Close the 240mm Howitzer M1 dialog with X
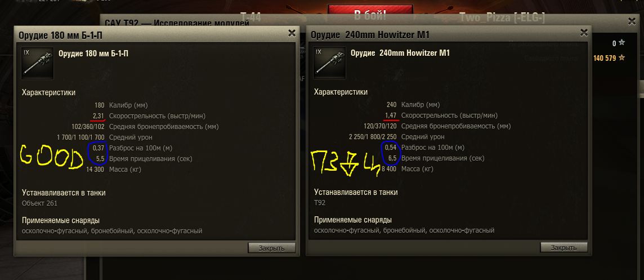Viewport: 644px width, 280px height. click(x=584, y=33)
